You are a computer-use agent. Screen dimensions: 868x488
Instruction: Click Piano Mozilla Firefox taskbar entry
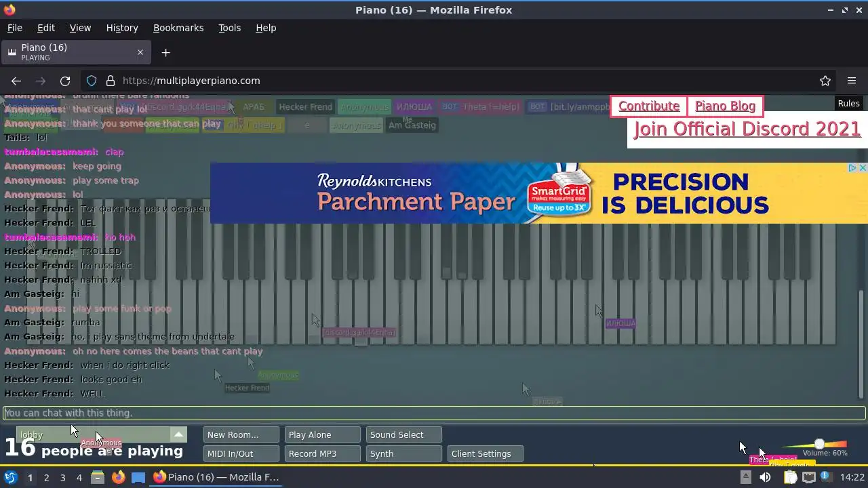[216, 477]
